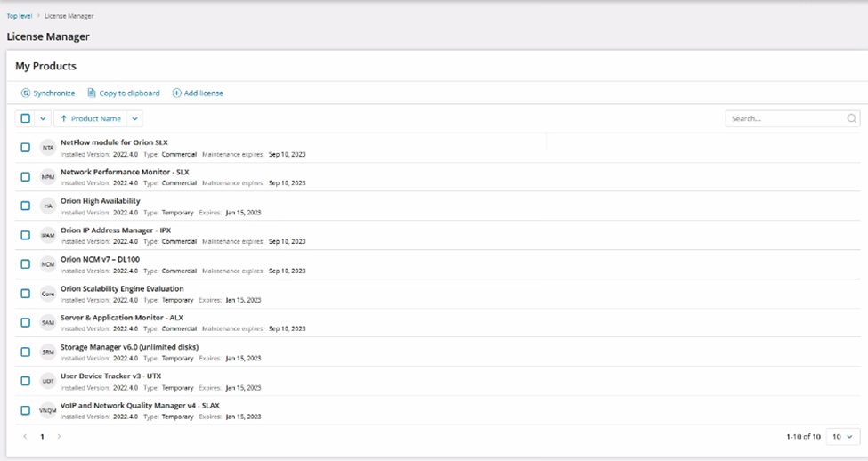The width and height of the screenshot is (868, 461).
Task: Click the search magnifier icon
Action: pyautogui.click(x=851, y=118)
